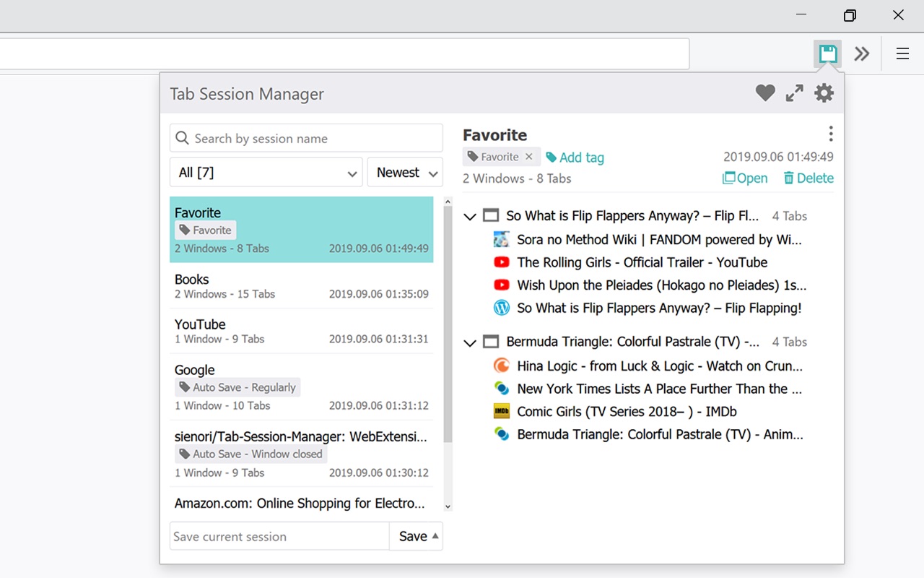Click the session name search field

306,137
